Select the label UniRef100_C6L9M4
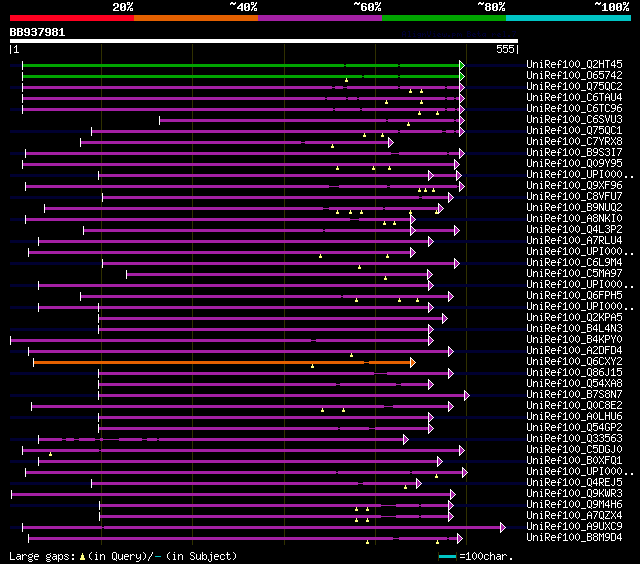640x564 pixels. [x=574, y=263]
